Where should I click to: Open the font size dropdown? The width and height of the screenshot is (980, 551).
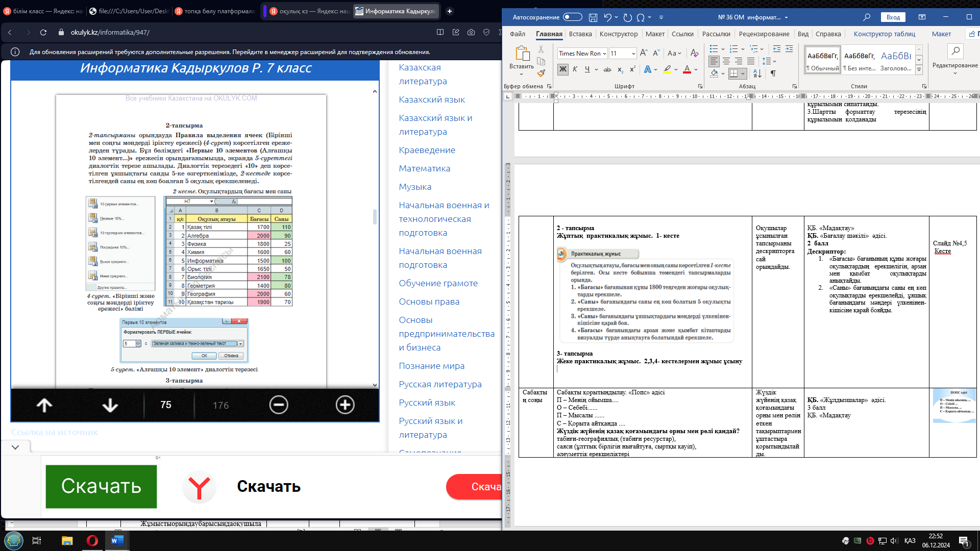pos(633,54)
